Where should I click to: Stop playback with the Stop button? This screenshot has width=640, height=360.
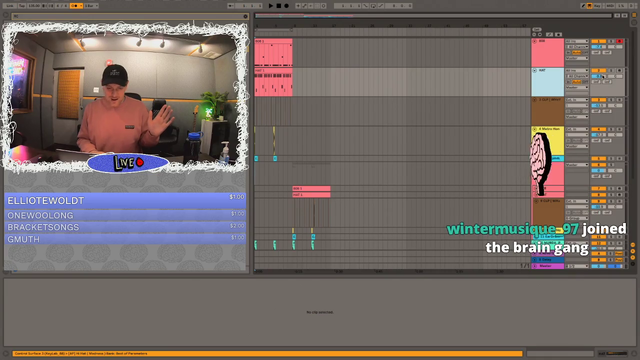tap(279, 6)
